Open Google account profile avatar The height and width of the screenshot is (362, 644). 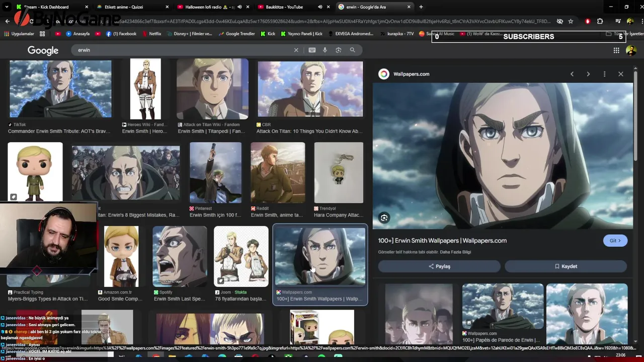(x=631, y=50)
